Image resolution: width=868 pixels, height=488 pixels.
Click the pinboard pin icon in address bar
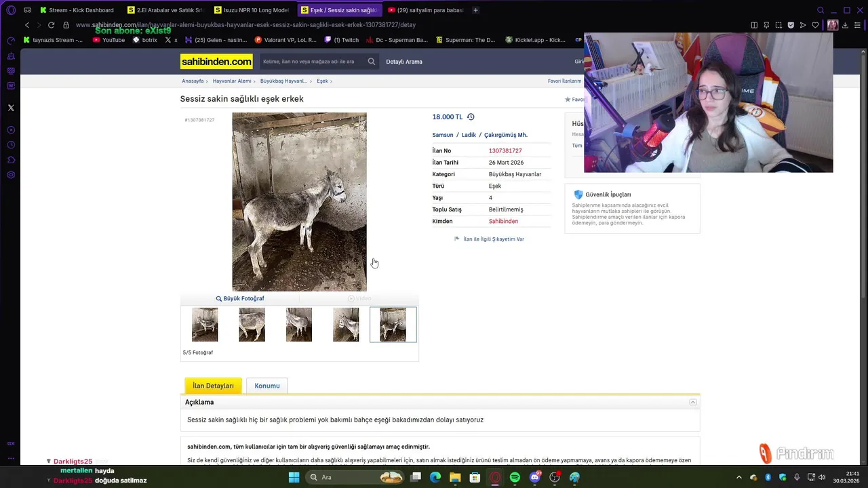(766, 25)
